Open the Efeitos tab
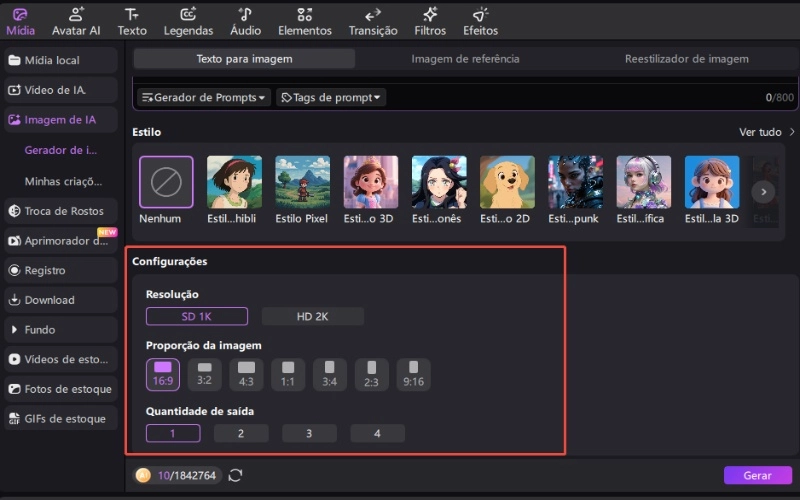 (x=480, y=22)
